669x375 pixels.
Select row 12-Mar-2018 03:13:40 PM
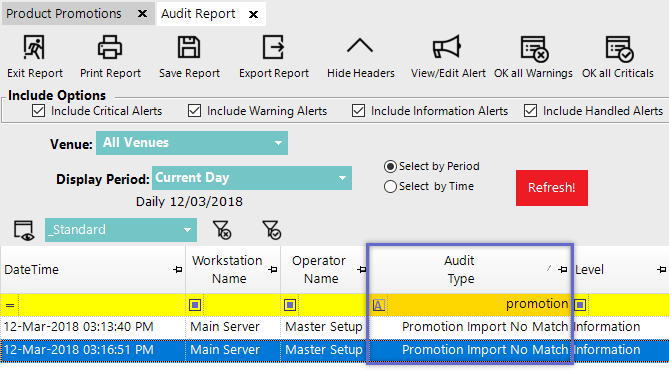point(334,327)
